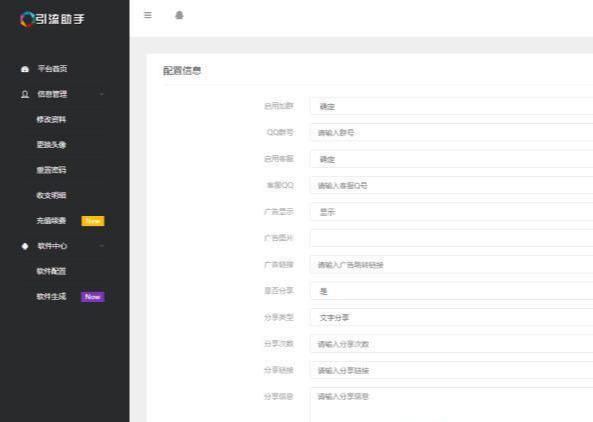Click the purple New badge beside 软件生成

tap(93, 297)
